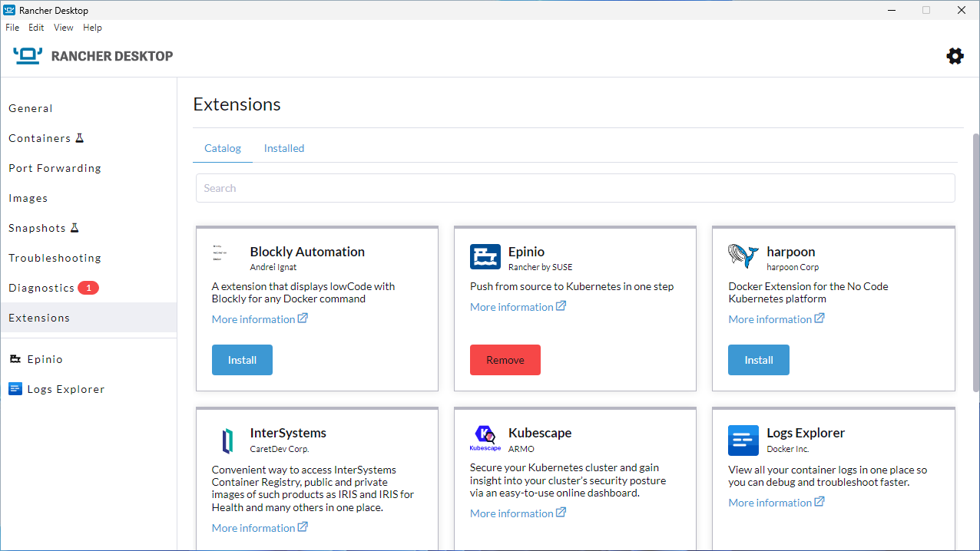This screenshot has height=551, width=980.
Task: Click the Blockly Automation logo thumbnail
Action: (x=219, y=253)
